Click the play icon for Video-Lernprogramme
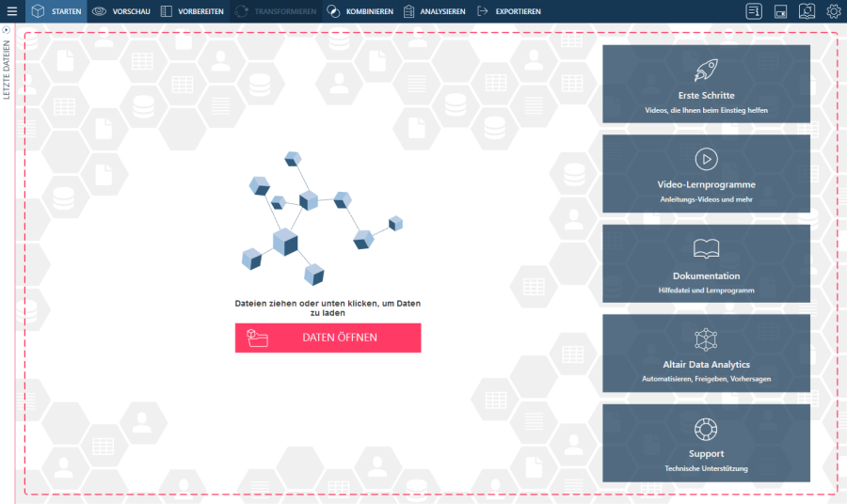 [706, 158]
